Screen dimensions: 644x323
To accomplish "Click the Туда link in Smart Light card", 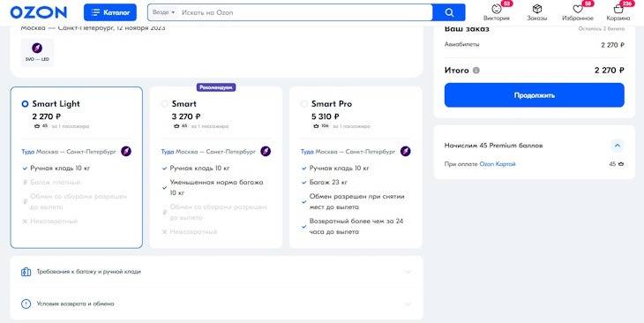I will [28, 152].
